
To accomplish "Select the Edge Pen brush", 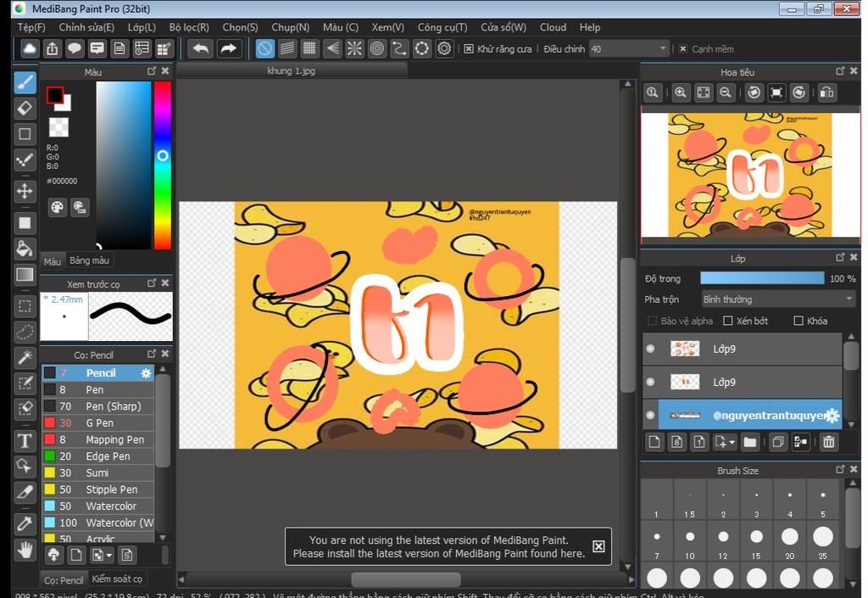I will point(98,456).
